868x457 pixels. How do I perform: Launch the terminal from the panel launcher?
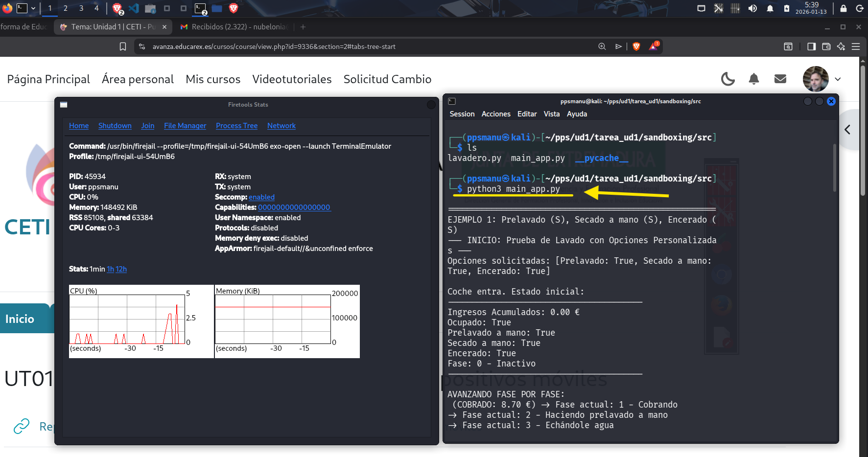click(22, 8)
